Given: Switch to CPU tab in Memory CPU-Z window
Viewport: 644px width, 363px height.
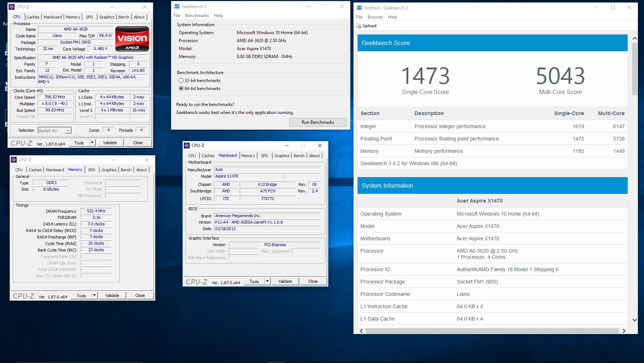Looking at the screenshot, I should [19, 170].
